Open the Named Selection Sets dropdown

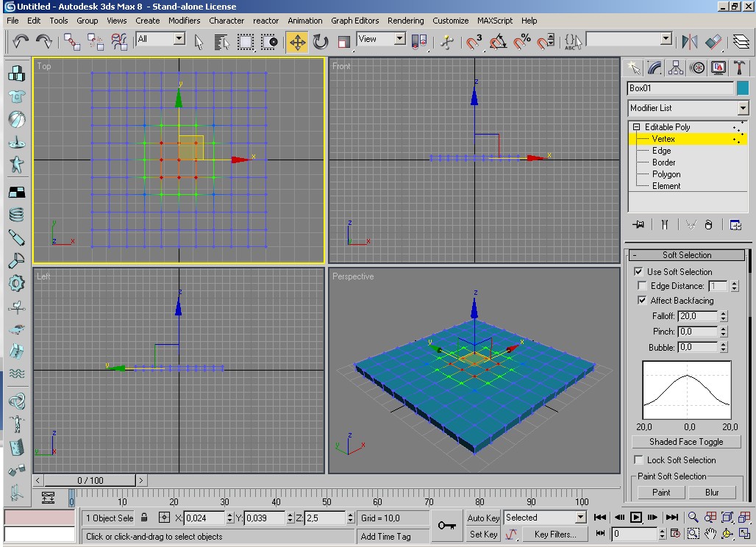point(666,39)
